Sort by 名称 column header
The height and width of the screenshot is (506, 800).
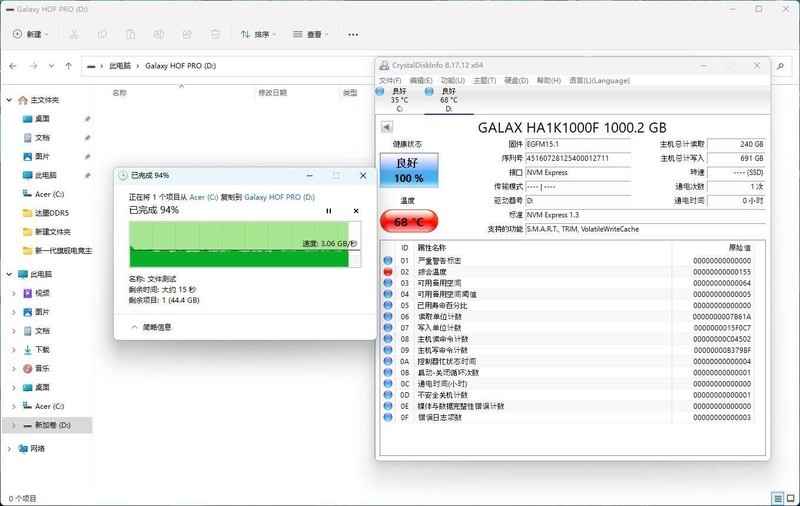tap(119, 93)
